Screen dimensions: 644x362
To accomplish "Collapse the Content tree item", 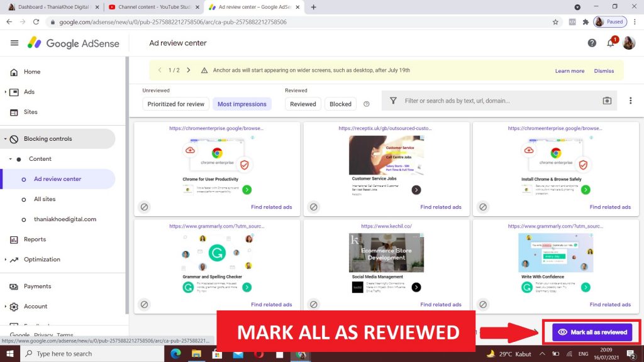I will click(x=10, y=159).
